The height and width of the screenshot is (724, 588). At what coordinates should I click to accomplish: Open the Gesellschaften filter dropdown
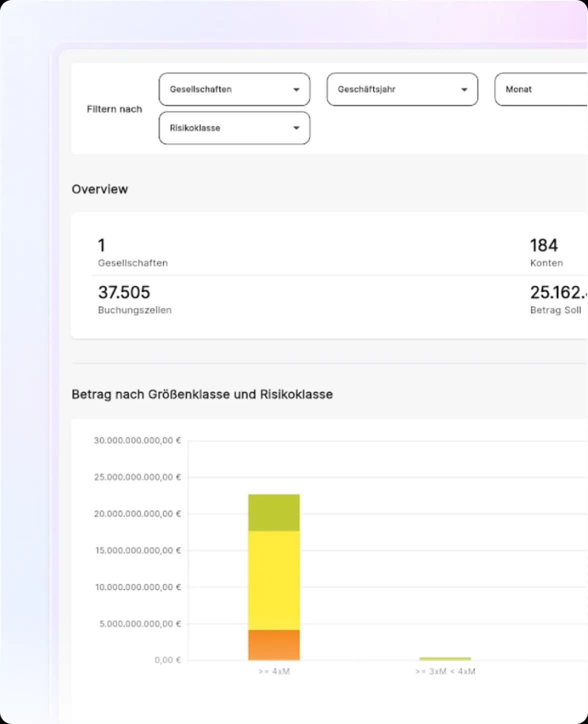click(x=234, y=89)
